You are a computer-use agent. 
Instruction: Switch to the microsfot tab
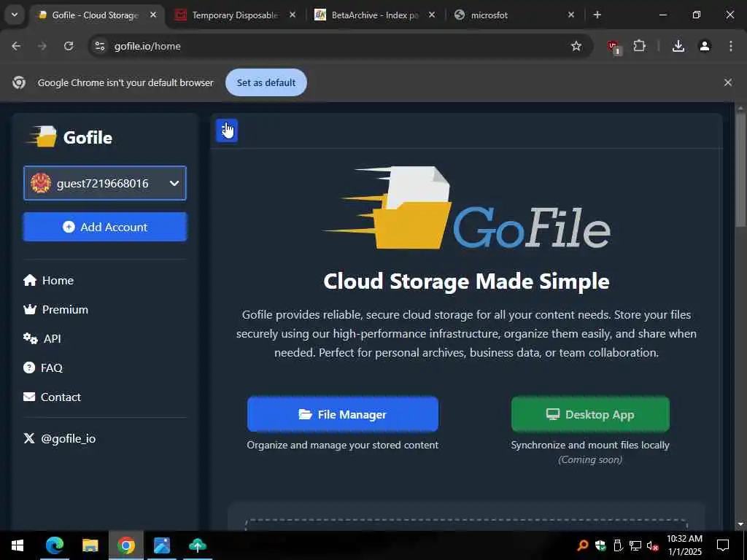tap(514, 15)
